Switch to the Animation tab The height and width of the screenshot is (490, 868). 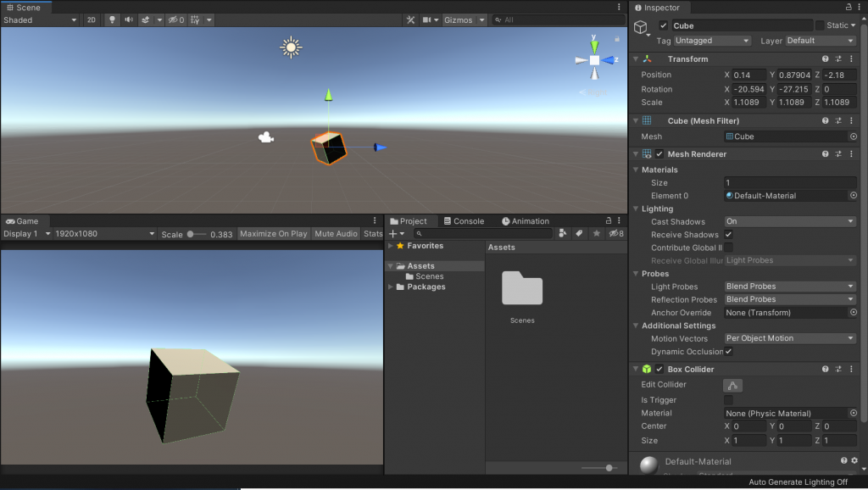click(525, 221)
